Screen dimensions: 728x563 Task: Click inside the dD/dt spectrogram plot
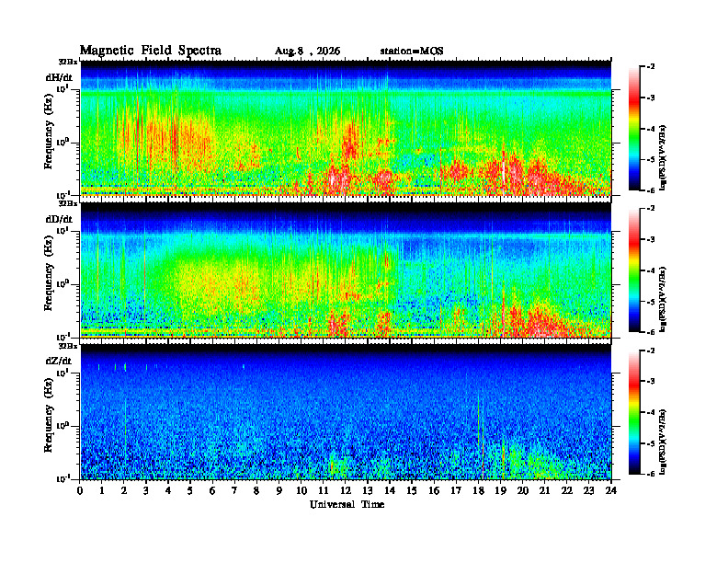point(346,270)
